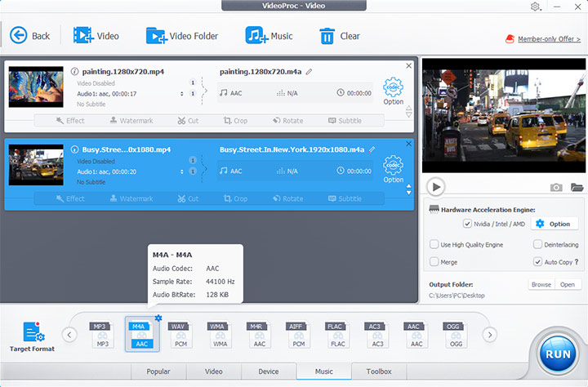Select the OGG format icon
This screenshot has width=588, height=387.
pyautogui.click(x=456, y=334)
